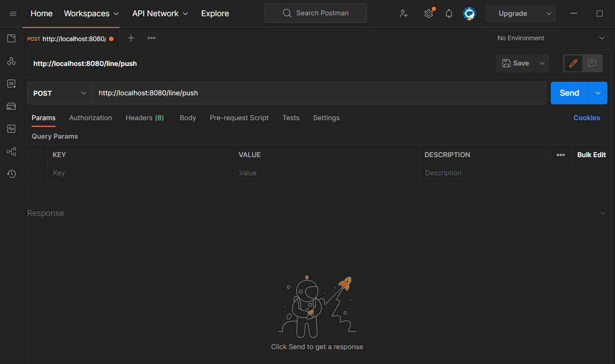Go to Home
This screenshot has width=615, height=364.
click(x=42, y=14)
